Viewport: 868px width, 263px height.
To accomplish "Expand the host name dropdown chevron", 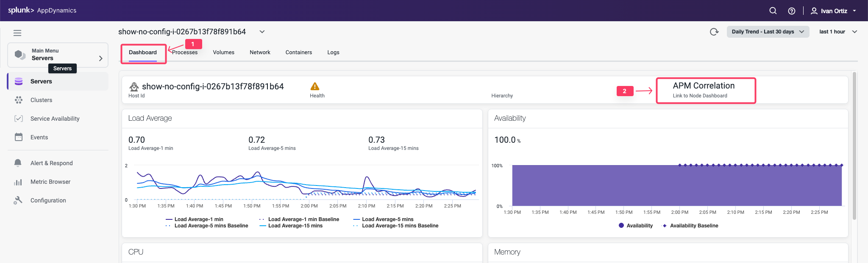I will coord(262,32).
